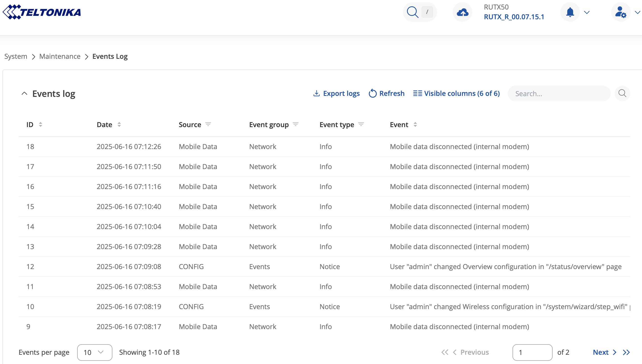Viewport: 642px width, 364px height.
Task: Focus the events Search input field
Action: 559,93
